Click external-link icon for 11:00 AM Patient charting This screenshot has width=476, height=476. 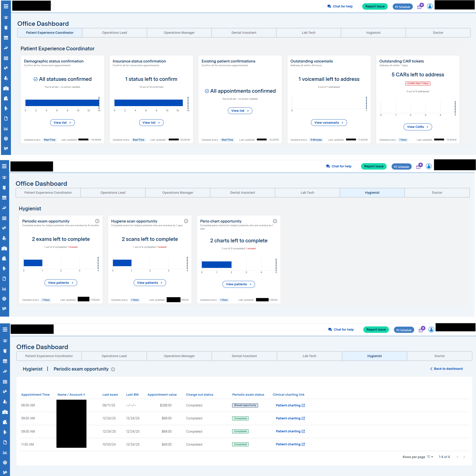303,444
